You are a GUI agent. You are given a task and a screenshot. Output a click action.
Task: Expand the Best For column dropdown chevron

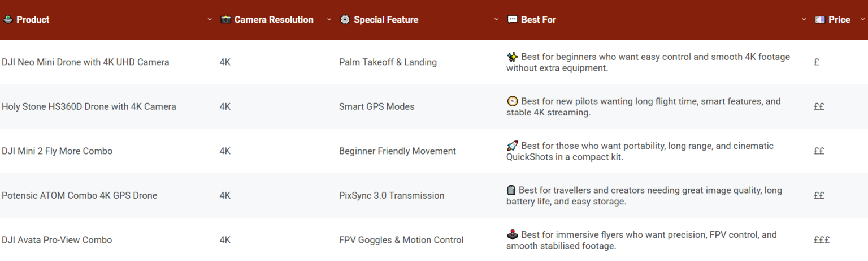click(x=804, y=20)
